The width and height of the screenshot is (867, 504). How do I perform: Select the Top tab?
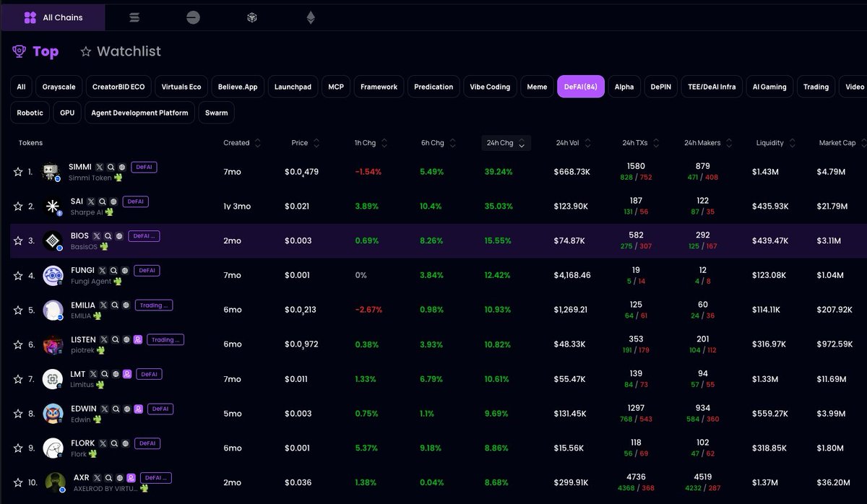tap(35, 51)
